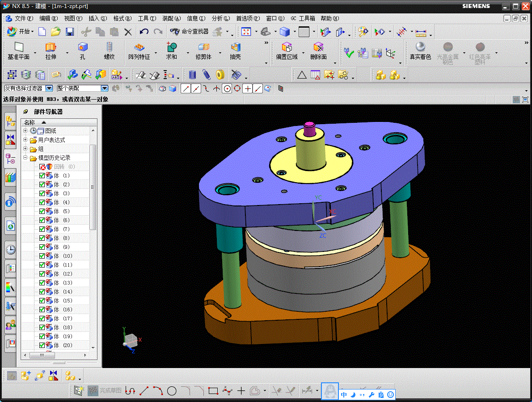Uncheck the checkbox for 体 (1)

pyautogui.click(x=42, y=176)
